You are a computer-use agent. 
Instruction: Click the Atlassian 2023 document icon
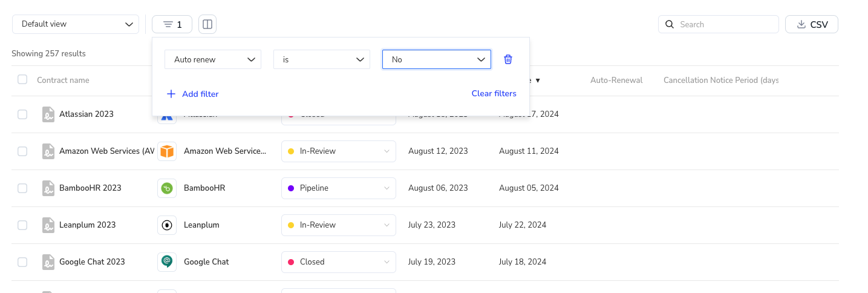[48, 114]
